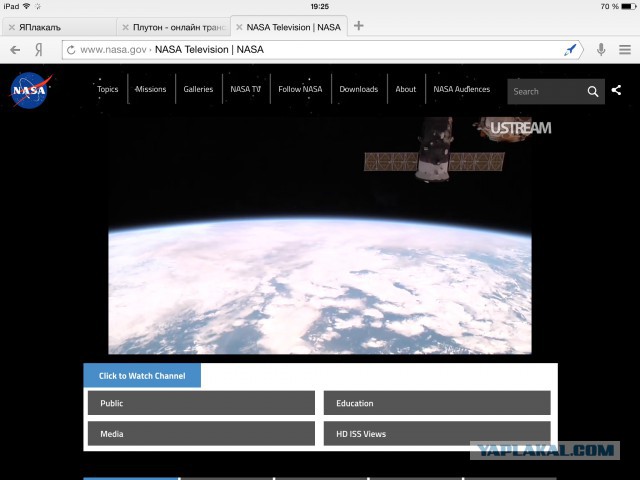Watch the Public channel
The width and height of the screenshot is (640, 480).
pyautogui.click(x=201, y=403)
